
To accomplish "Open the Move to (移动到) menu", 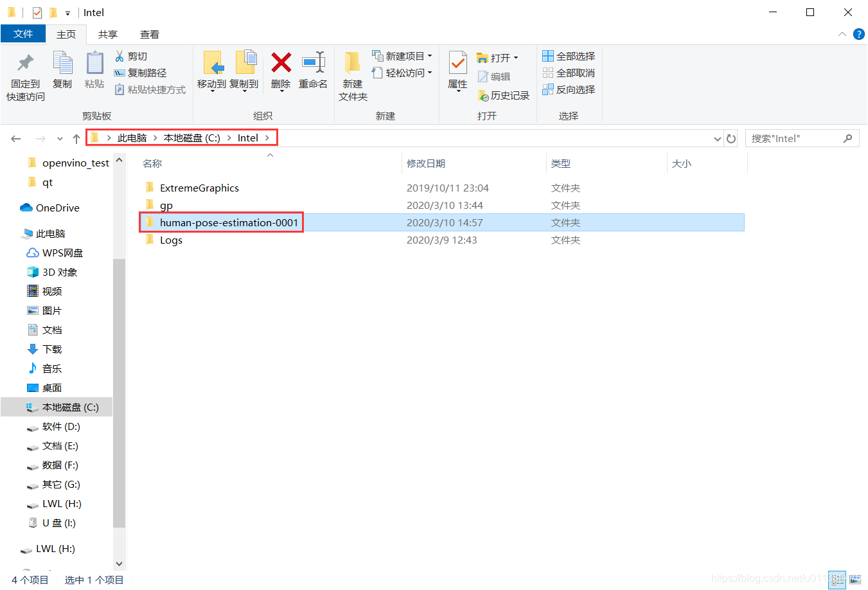I will [211, 71].
